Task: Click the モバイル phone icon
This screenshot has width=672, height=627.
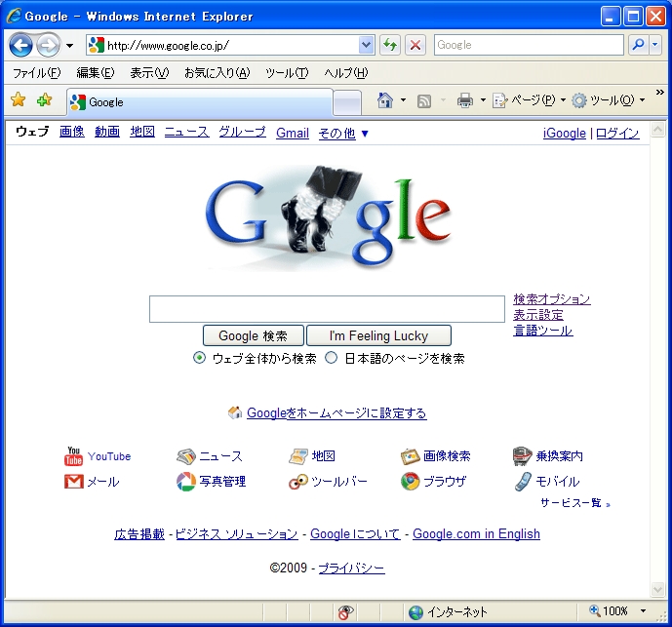Action: [x=523, y=482]
